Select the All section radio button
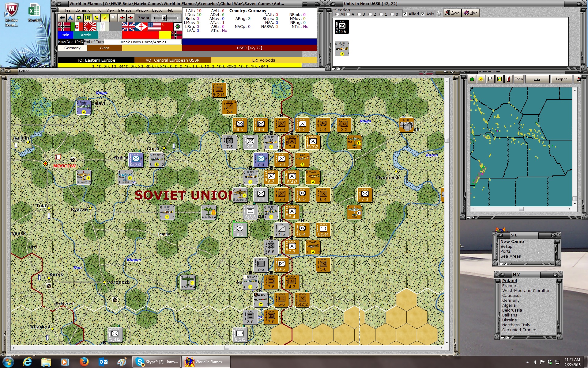Image resolution: width=588 pixels, height=368 pixels. 337,14
